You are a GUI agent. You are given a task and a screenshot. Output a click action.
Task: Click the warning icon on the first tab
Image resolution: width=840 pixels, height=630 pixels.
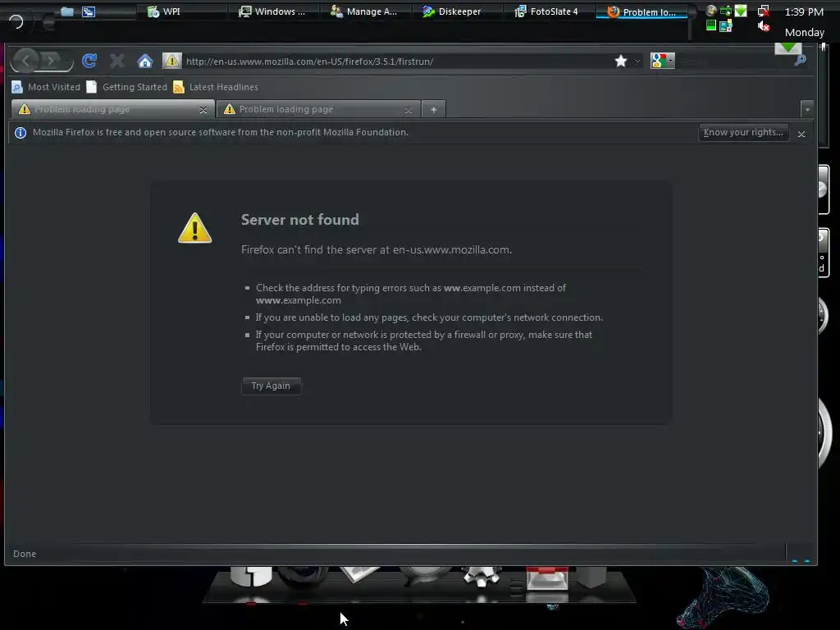24,109
